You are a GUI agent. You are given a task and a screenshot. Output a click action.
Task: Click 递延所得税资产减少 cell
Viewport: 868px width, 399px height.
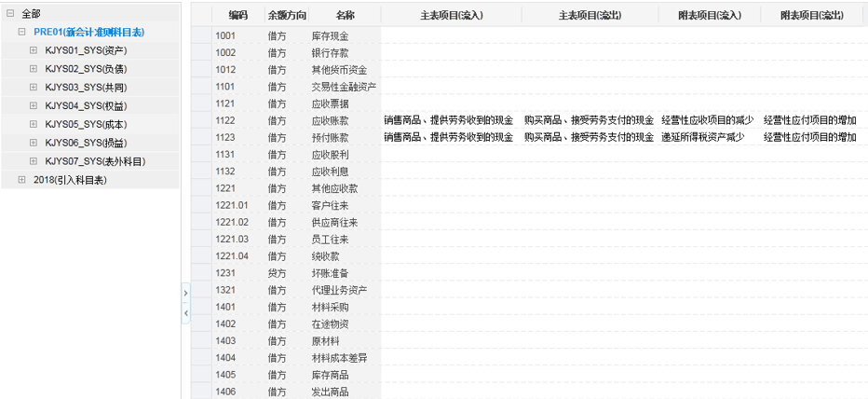709,137
